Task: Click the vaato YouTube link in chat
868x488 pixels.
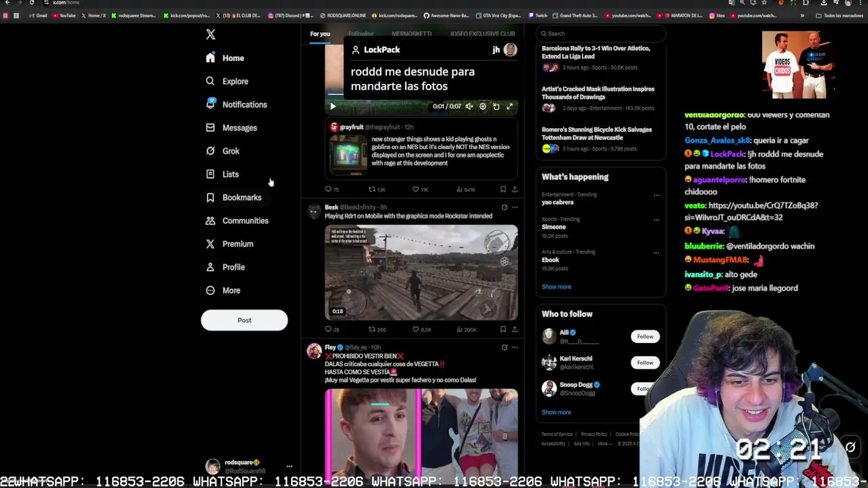Action: tap(751, 211)
